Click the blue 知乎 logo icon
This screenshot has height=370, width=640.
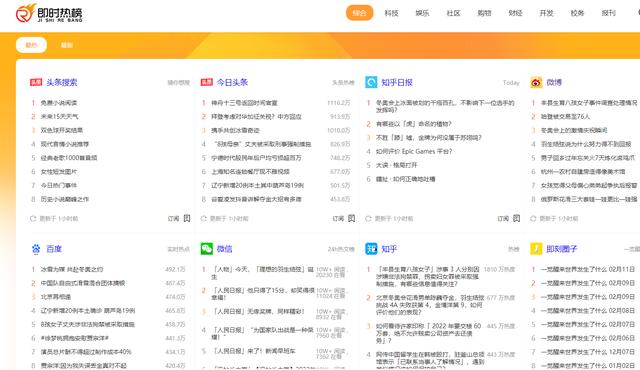[371, 249]
